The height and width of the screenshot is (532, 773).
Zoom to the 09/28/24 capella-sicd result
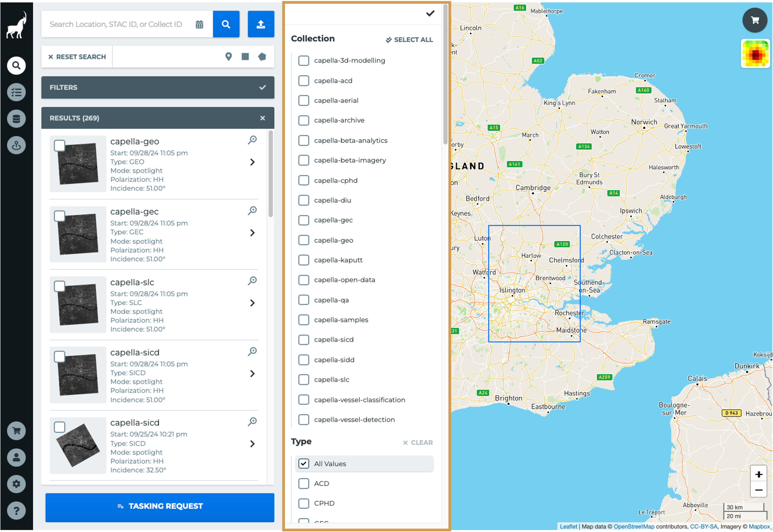point(252,351)
